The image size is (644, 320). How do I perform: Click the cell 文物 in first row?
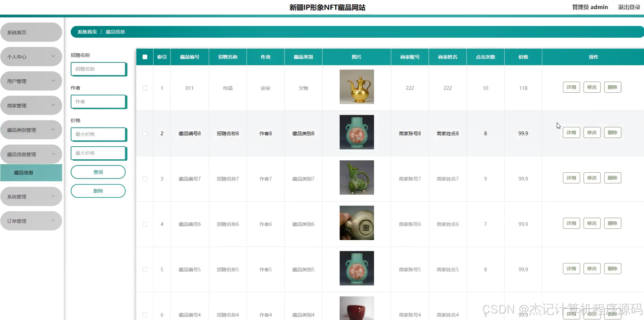303,88
